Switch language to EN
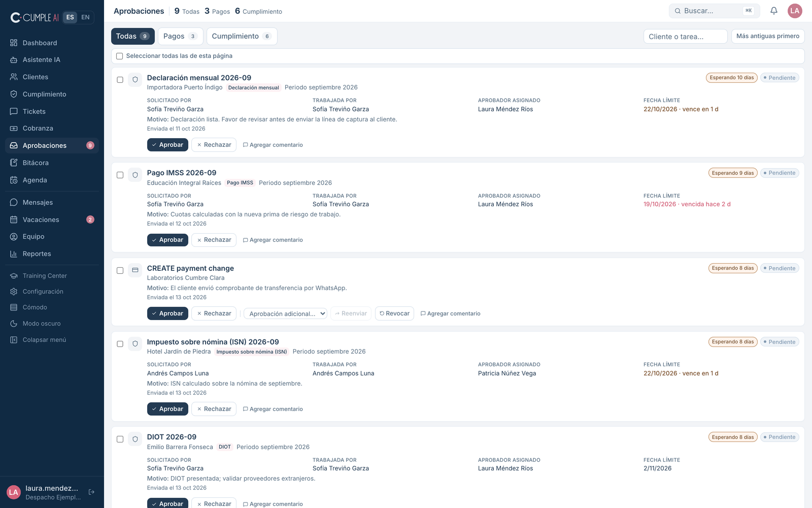Viewport: 812px width, 508px height. point(85,17)
